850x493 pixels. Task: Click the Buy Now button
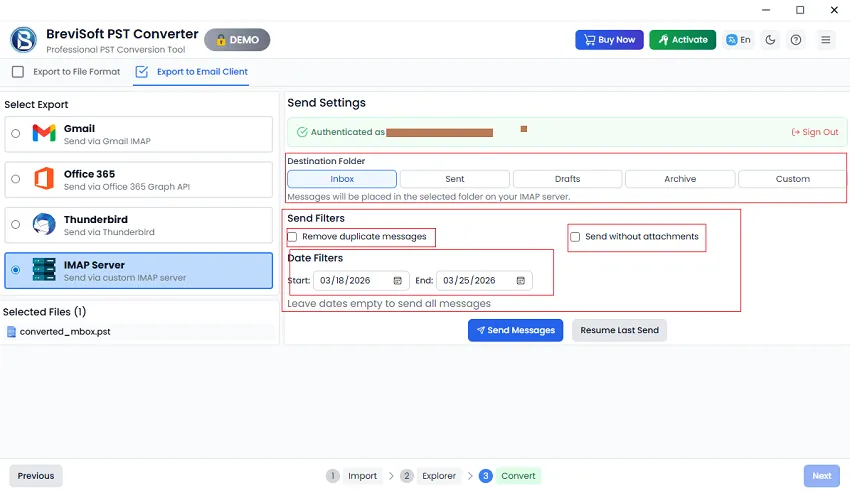pyautogui.click(x=609, y=40)
